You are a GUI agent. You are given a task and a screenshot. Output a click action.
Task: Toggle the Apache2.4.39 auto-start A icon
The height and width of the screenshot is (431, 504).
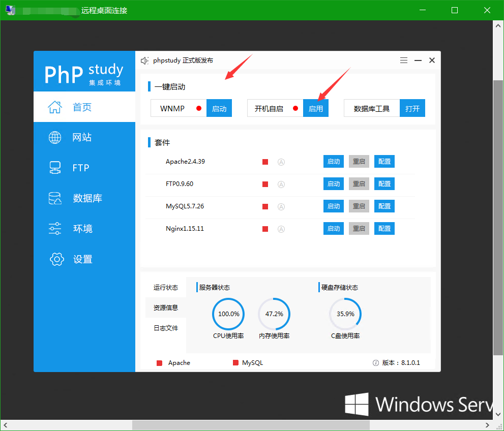[281, 162]
